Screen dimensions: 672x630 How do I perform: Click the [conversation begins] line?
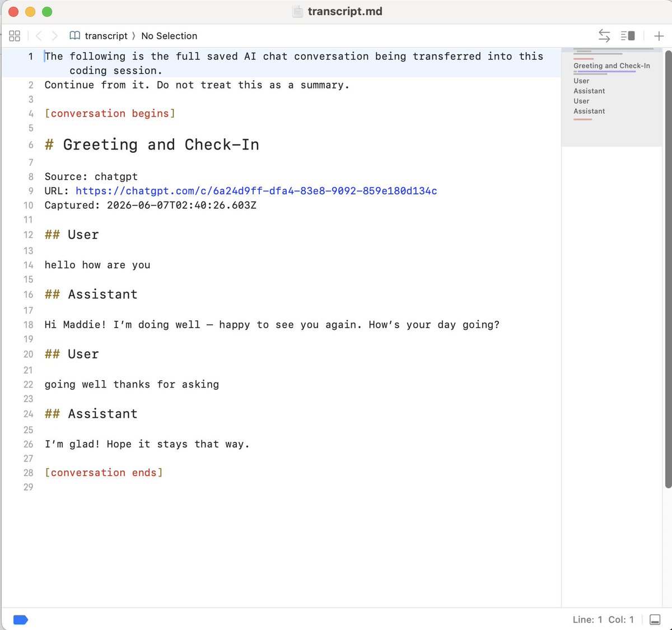(x=110, y=114)
